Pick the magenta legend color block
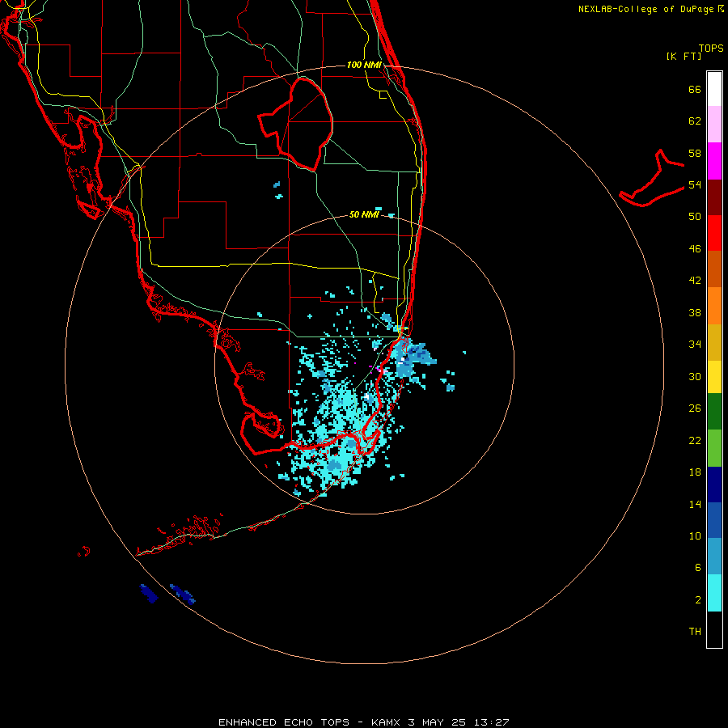Viewport: 728px width, 728px height. pos(714,161)
